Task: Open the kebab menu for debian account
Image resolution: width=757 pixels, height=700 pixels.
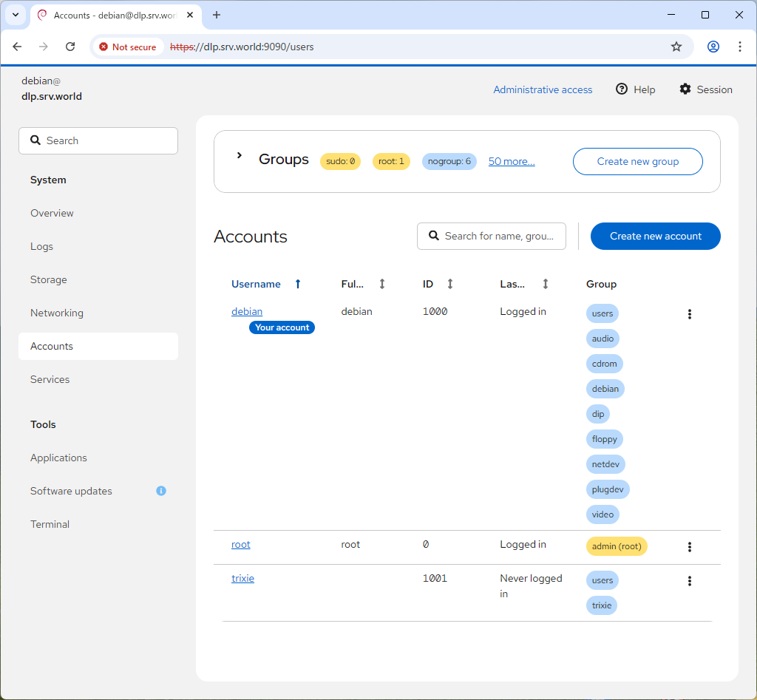Action: point(689,314)
